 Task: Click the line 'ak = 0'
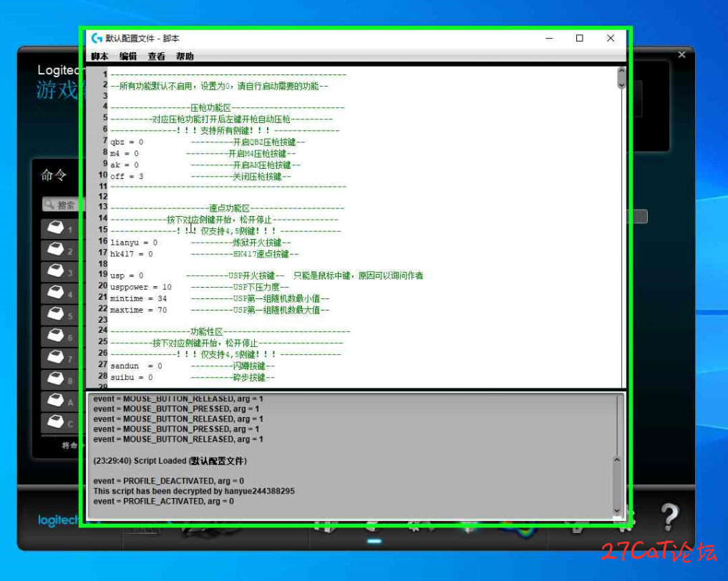[x=124, y=165]
